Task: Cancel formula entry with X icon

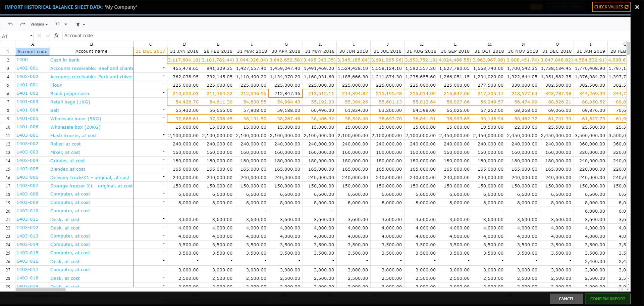Action: tap(39, 36)
